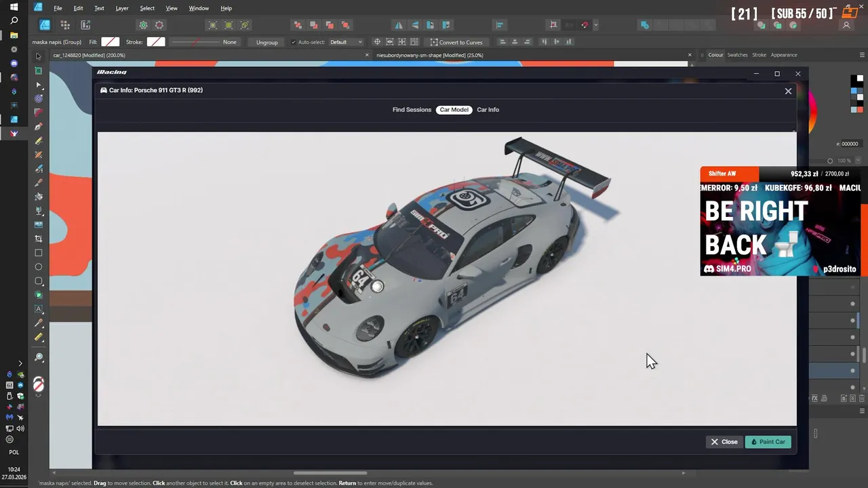The width and height of the screenshot is (868, 488).
Task: Click the stroke width line preview
Action: click(195, 42)
